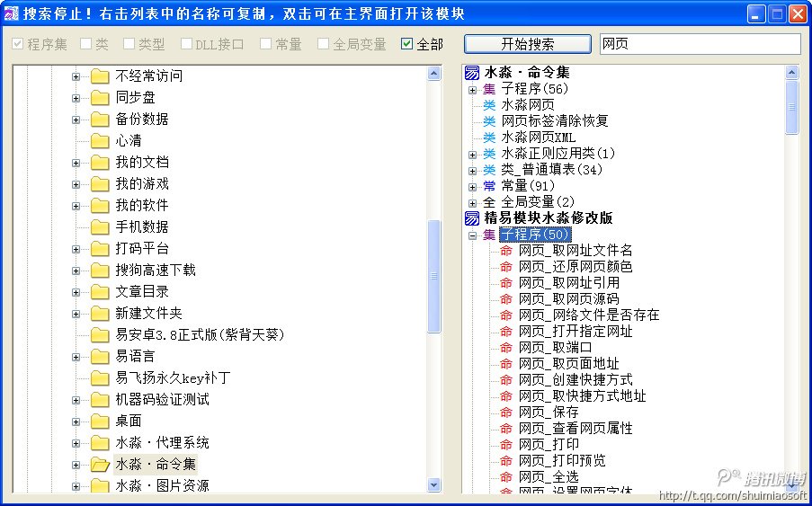812x506 pixels.
Task: Click the 命 icon beside 网页_保存
Action: tap(506, 413)
